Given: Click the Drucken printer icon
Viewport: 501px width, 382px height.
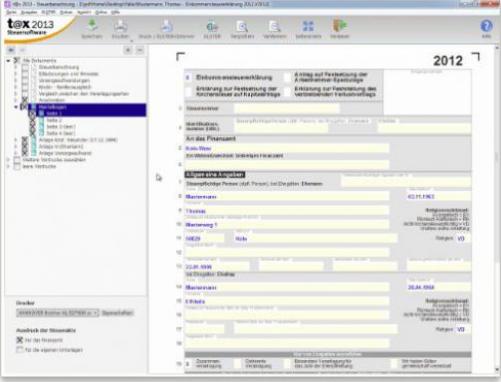Looking at the screenshot, I should (120, 26).
